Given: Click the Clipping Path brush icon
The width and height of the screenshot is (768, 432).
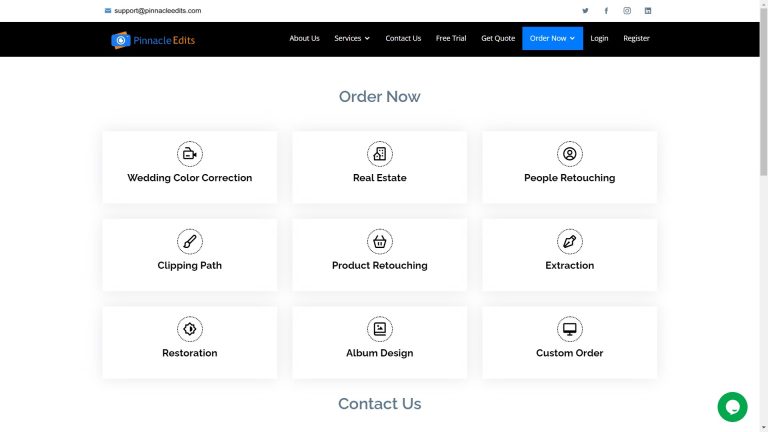Looking at the screenshot, I should point(189,241).
